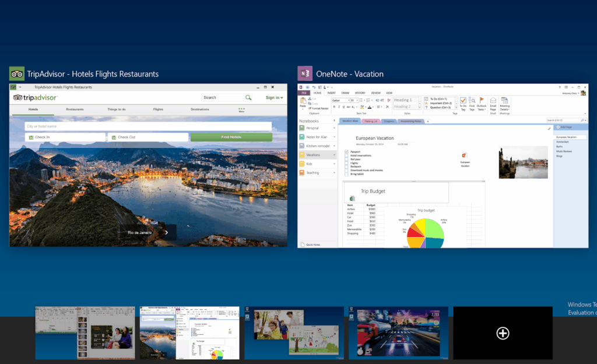597x364 pixels.
Task: Switch to the Excel and PowerPoint desktop thumbnail
Action: point(85,333)
